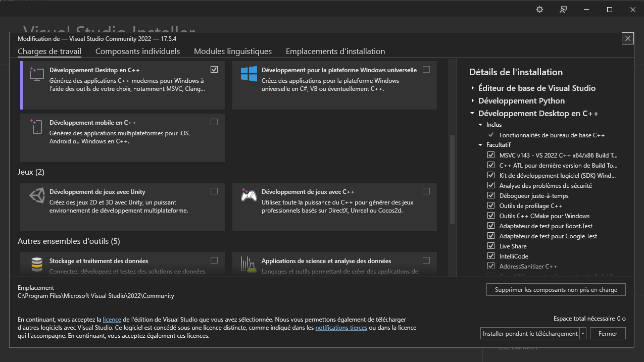Go to Emplacements d'installation tab
This screenshot has height=362, width=644.
[x=335, y=51]
